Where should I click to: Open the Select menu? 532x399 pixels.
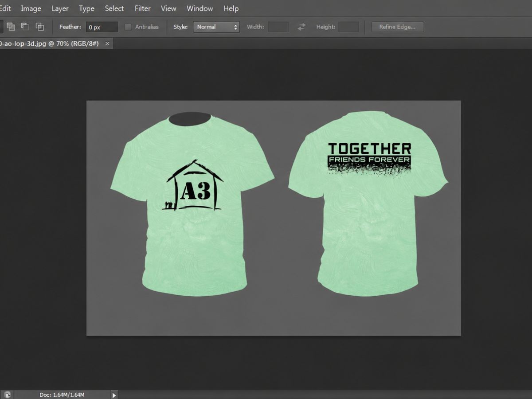click(114, 8)
